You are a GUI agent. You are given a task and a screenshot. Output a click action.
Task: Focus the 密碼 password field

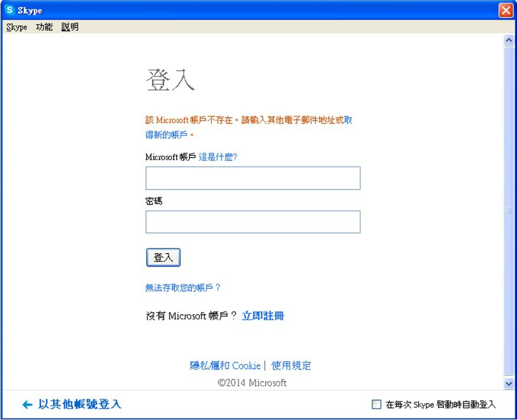[x=253, y=222]
